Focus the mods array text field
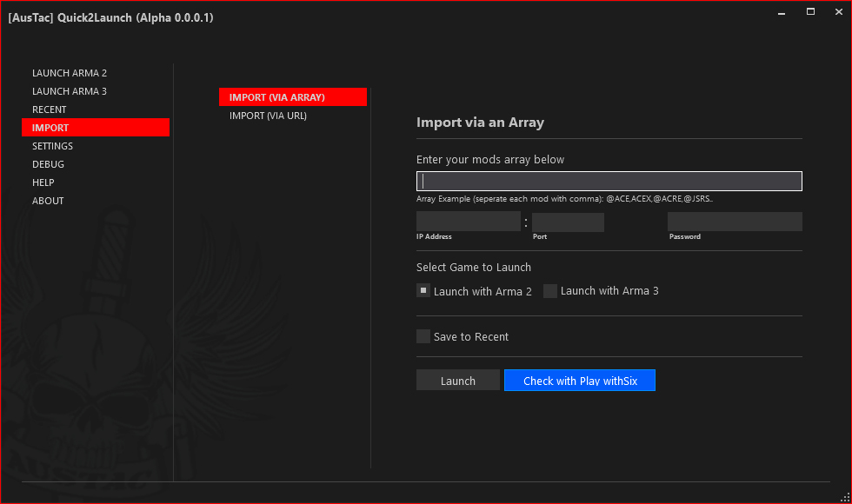The width and height of the screenshot is (852, 504). click(609, 182)
